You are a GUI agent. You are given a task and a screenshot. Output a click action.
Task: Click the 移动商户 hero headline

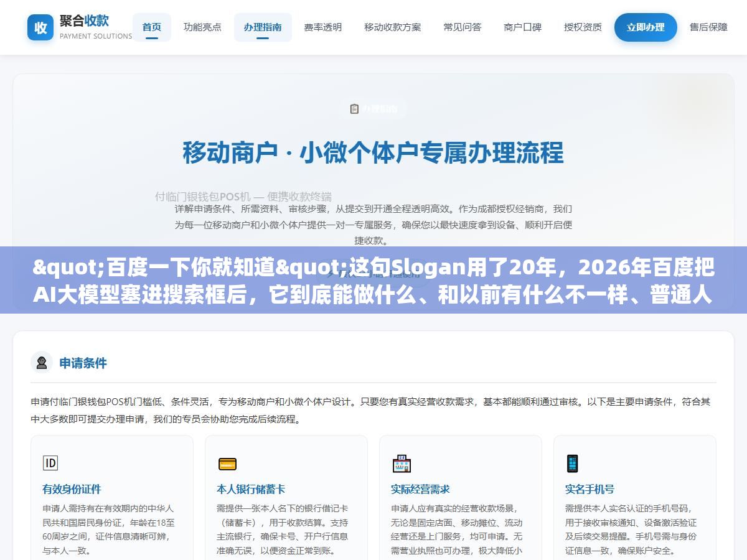coord(374,152)
